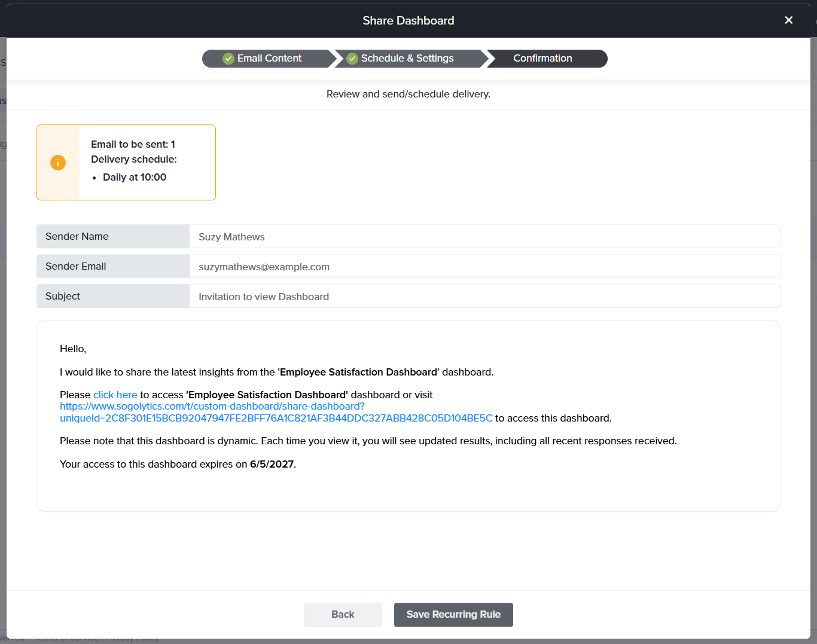Follow the sogolytics share-dashboard URL
This screenshot has width=817, height=644.
click(x=212, y=407)
